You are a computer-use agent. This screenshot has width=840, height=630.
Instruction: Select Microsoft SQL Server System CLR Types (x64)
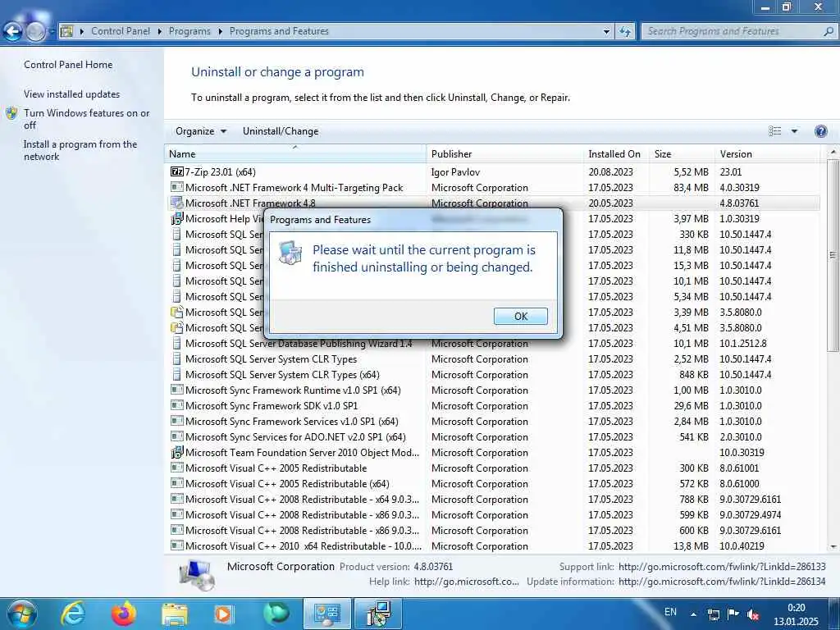click(282, 374)
